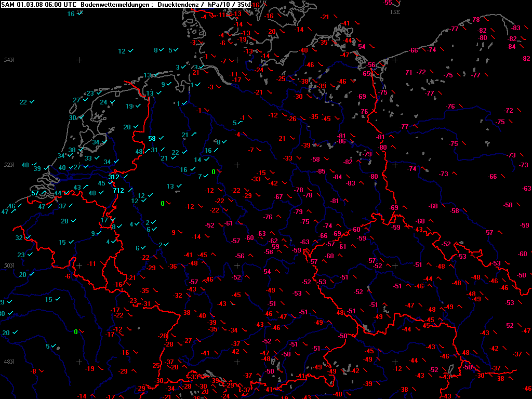Click the grid cross marker beside 54N
Viewport: 532px width, 399px height.
point(79,60)
